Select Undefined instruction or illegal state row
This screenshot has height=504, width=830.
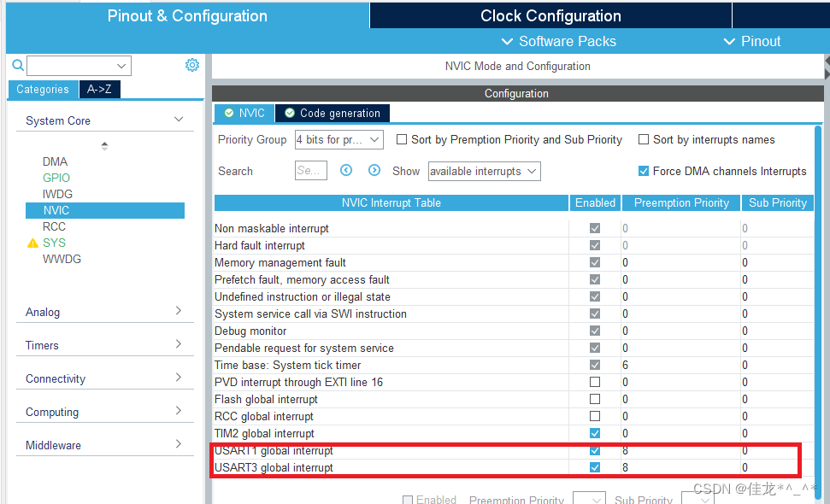(x=303, y=296)
